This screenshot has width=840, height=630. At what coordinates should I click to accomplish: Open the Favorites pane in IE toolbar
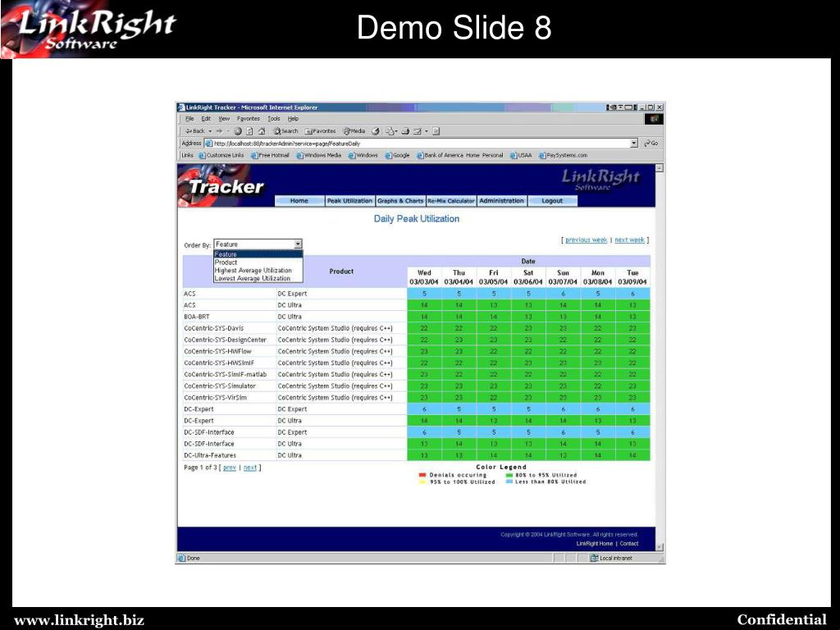(321, 131)
